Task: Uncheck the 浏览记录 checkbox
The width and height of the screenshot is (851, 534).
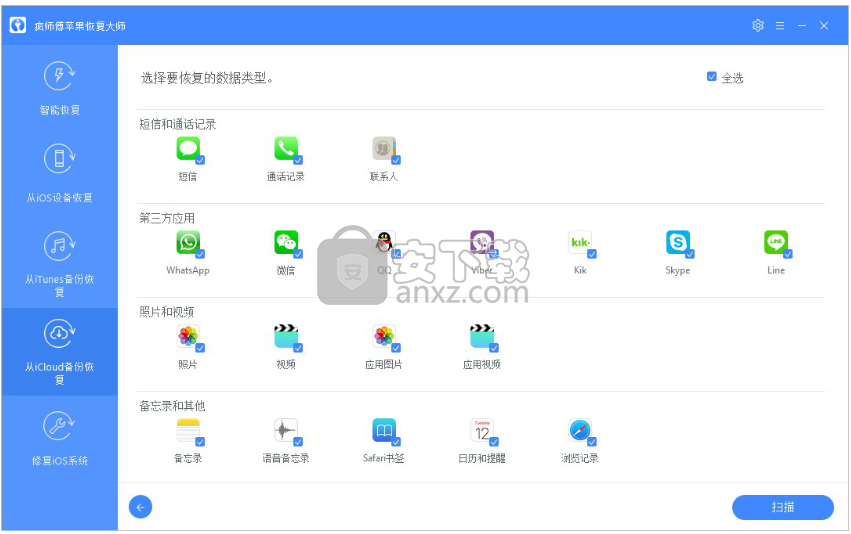Action: [592, 442]
